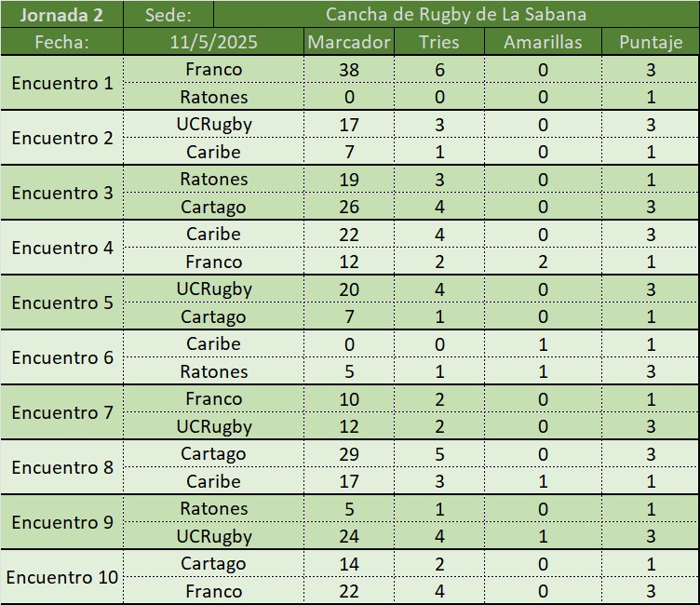Select the Jornada 2 title cell
Screen dimensions: 700x605
(x=61, y=15)
